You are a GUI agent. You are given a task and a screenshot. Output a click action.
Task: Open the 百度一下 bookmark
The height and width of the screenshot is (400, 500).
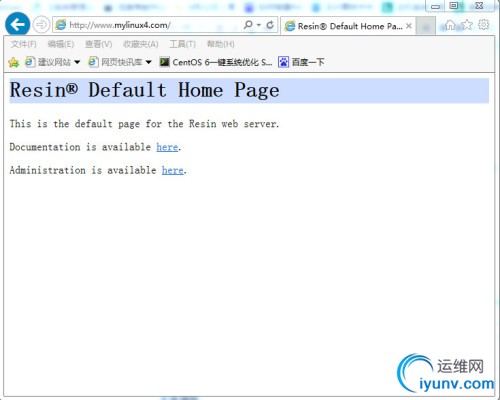coord(301,62)
